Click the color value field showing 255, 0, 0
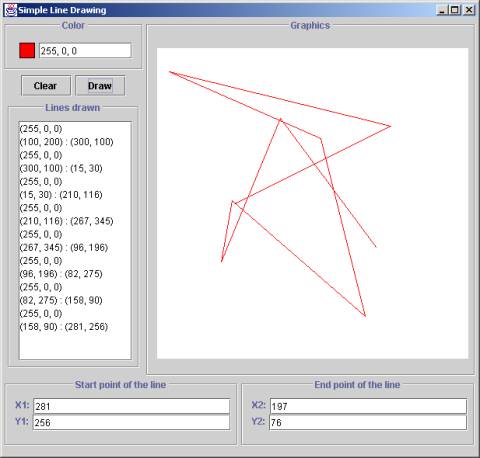The height and width of the screenshot is (458, 480). click(85, 51)
